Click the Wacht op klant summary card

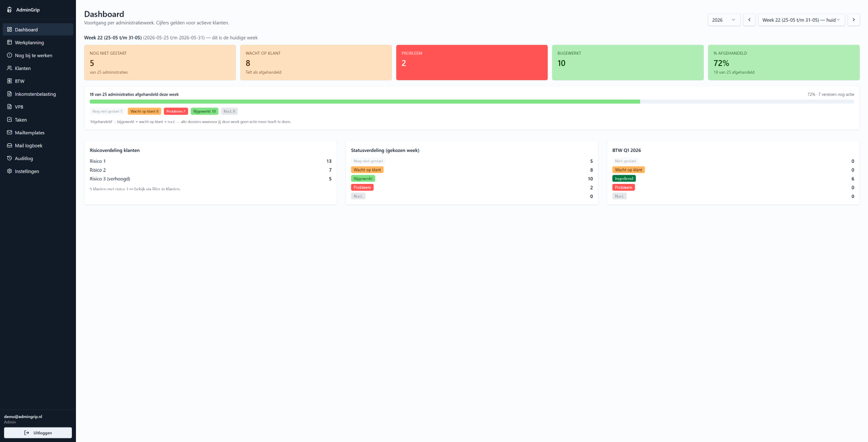point(316,62)
